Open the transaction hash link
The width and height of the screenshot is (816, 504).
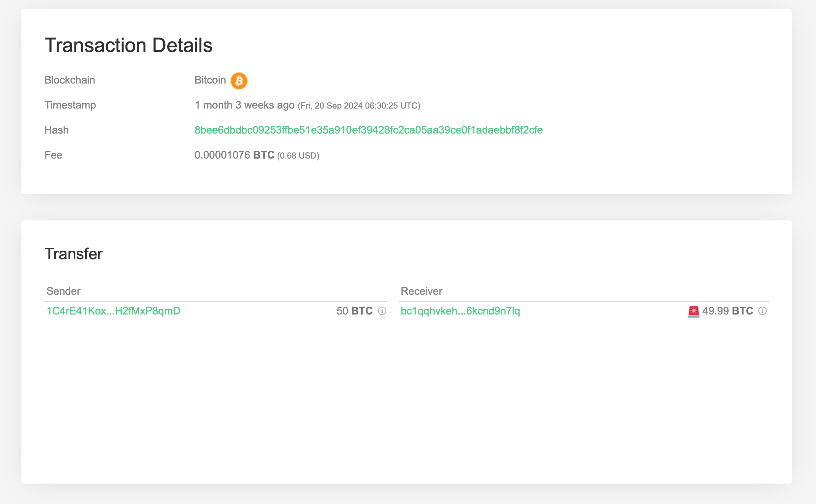tap(368, 130)
